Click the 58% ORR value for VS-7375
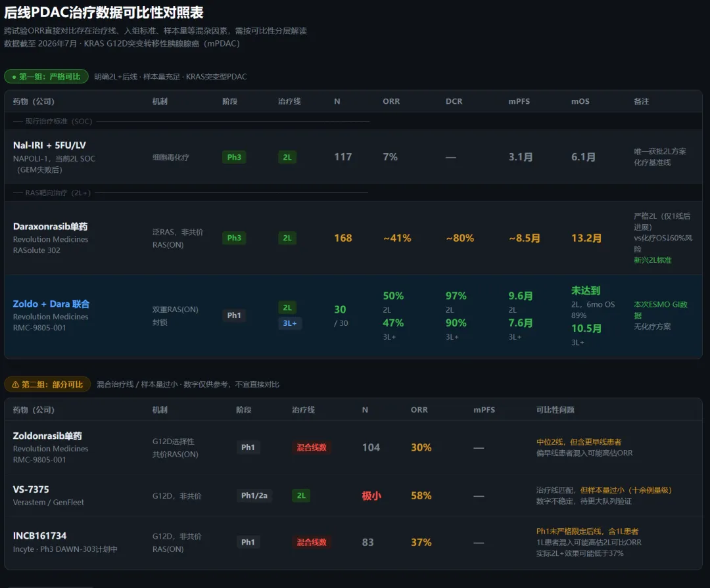The width and height of the screenshot is (710, 588). 421,496
